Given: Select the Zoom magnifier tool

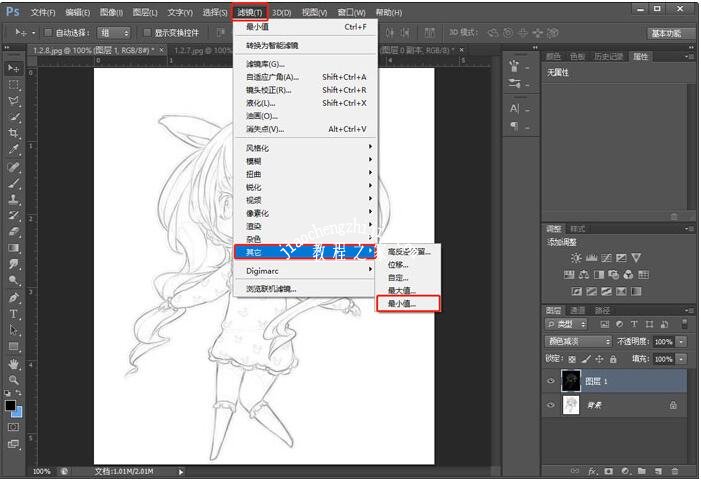Looking at the screenshot, I should 14,379.
